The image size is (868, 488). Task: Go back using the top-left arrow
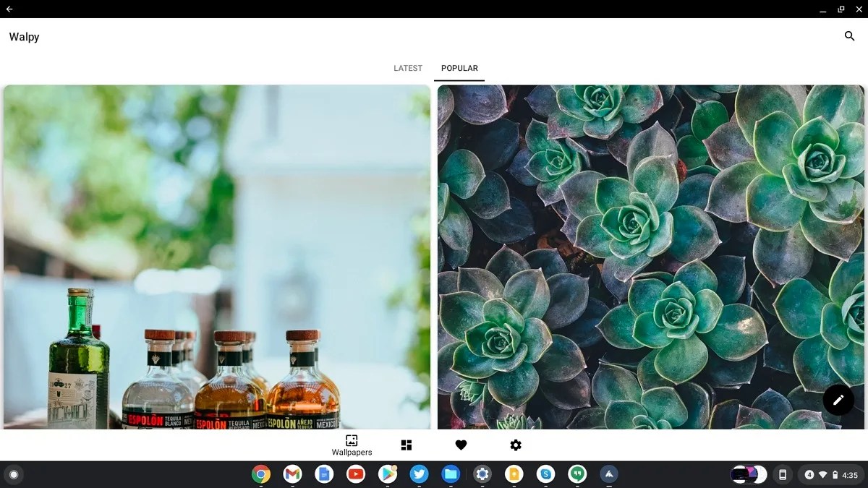9,9
